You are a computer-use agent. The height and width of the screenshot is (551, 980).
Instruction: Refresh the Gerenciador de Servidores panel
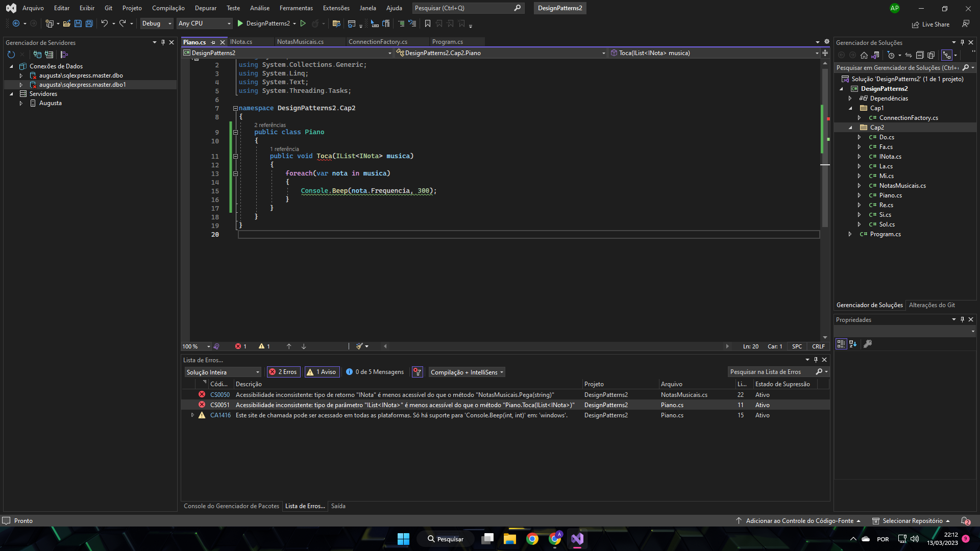coord(11,55)
